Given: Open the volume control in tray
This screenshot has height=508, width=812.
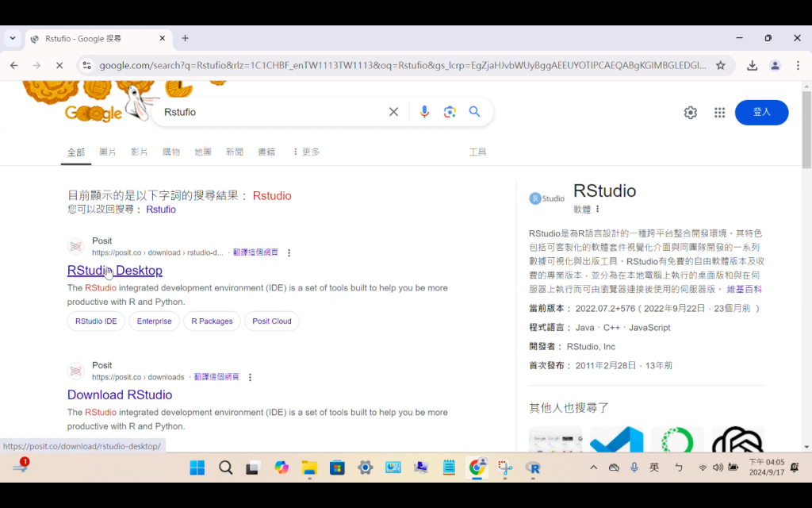Looking at the screenshot, I should coord(718,468).
